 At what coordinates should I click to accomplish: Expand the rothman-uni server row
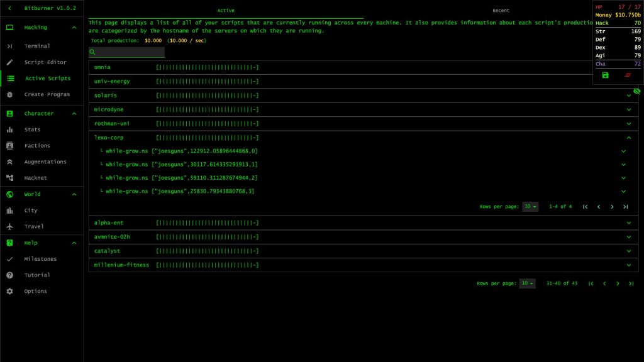[x=629, y=124]
